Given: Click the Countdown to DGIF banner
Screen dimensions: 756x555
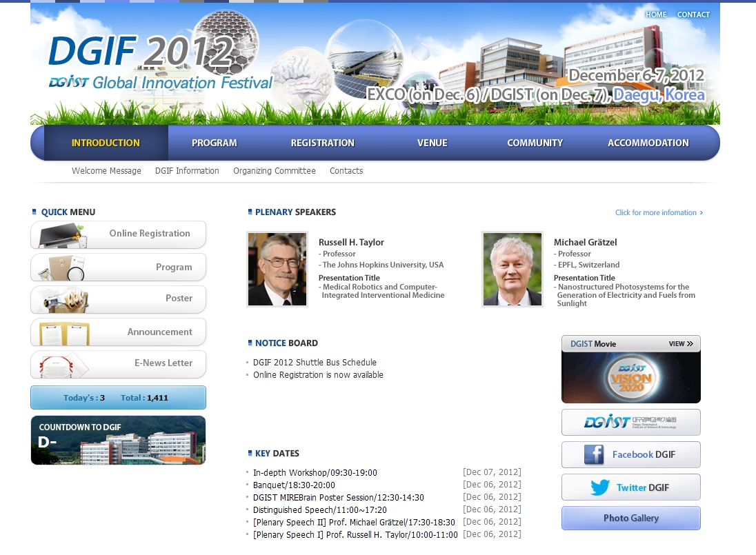Looking at the screenshot, I should pos(118,440).
